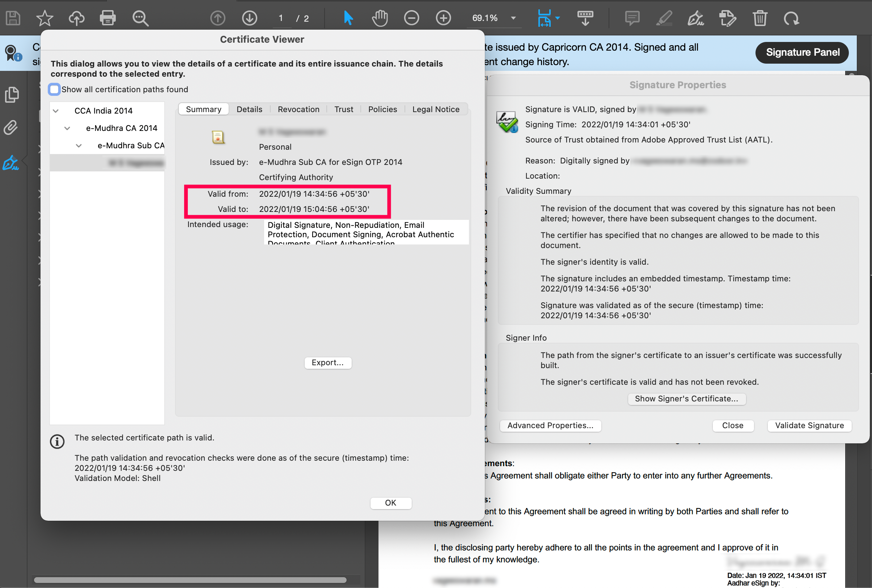This screenshot has width=872, height=588.
Task: Click the Validate Signature button
Action: [x=809, y=425]
